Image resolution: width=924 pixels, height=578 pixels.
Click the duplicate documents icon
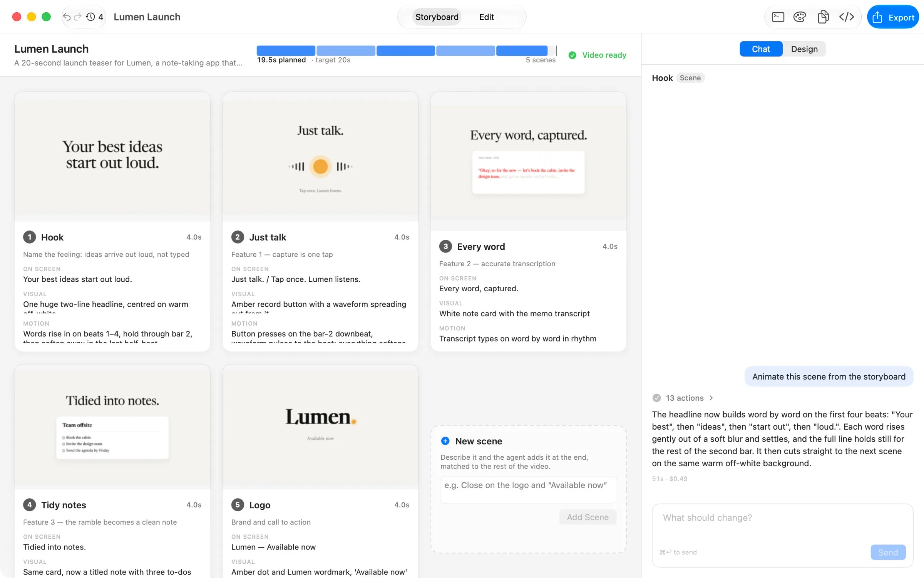pyautogui.click(x=823, y=17)
